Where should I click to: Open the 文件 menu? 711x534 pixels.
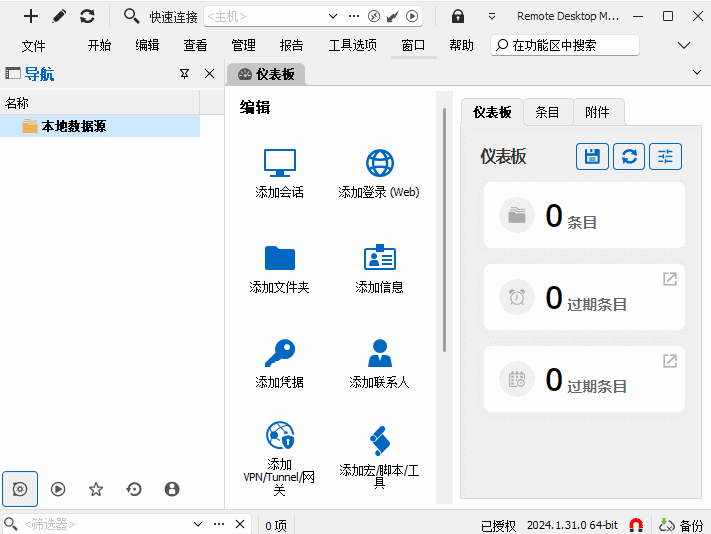(x=33, y=45)
